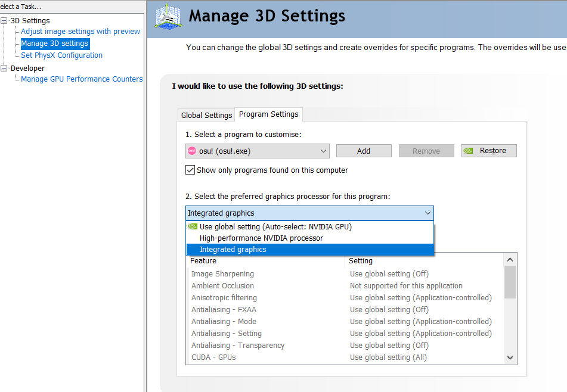Select Antialiasing - Setting row
The height and width of the screenshot is (392, 567).
[345, 334]
